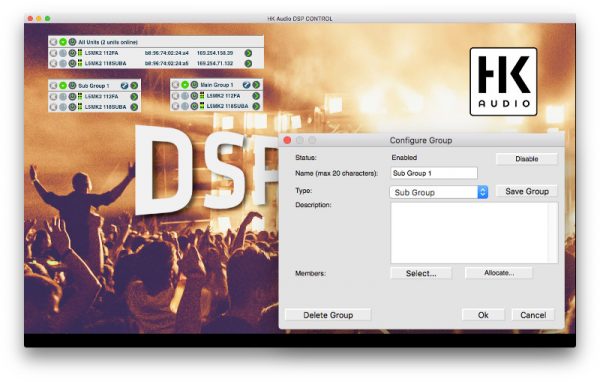Click HK Audio logo

[503, 82]
